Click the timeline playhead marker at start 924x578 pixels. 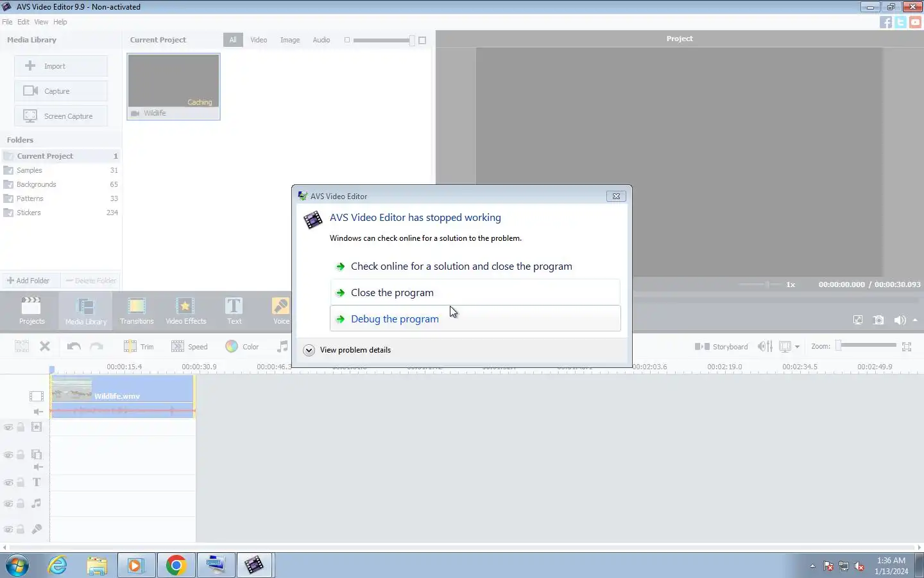(x=52, y=369)
